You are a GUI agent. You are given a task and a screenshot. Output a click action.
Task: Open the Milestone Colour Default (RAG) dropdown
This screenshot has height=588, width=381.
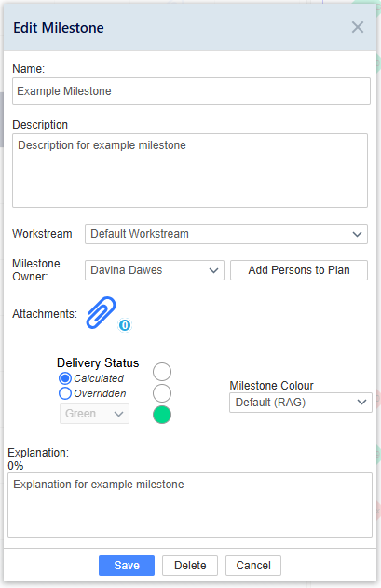pyautogui.click(x=301, y=403)
